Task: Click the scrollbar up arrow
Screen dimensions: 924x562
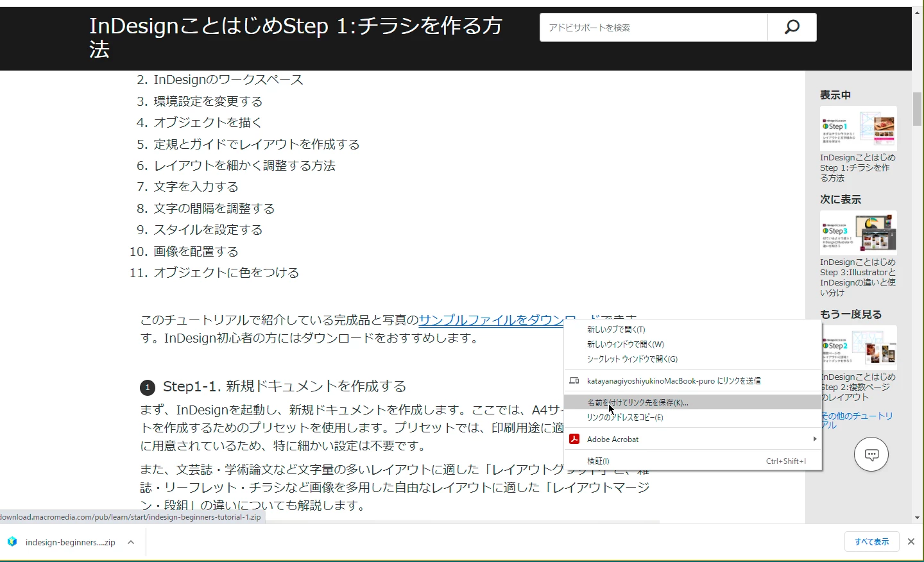Action: (917, 12)
